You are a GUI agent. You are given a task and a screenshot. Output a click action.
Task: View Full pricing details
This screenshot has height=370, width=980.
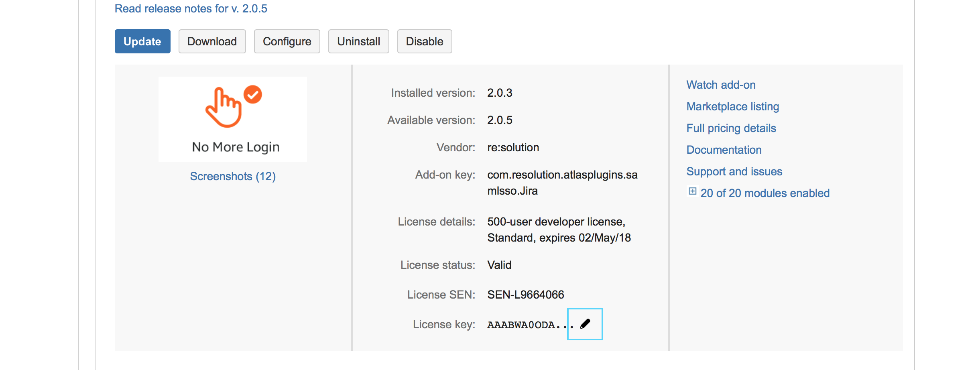731,128
